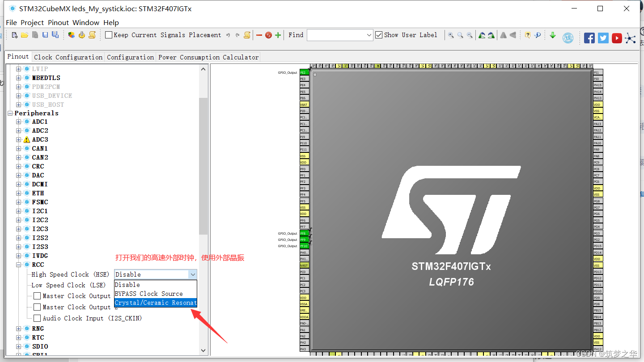This screenshot has height=362, width=644.
Task: Click the green plus toolbar icon
Action: pyautogui.click(x=278, y=35)
